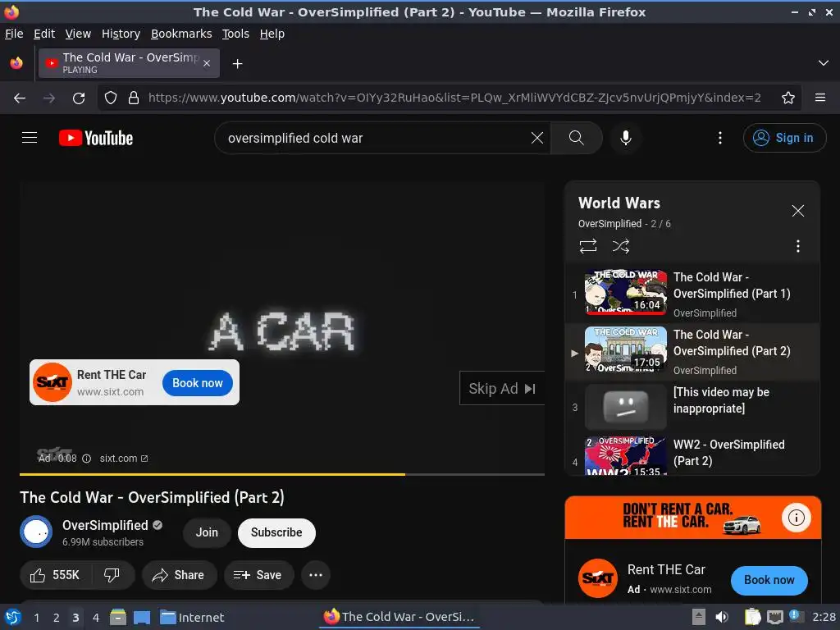Open the File menu
Image resolution: width=840 pixels, height=630 pixels.
14,34
